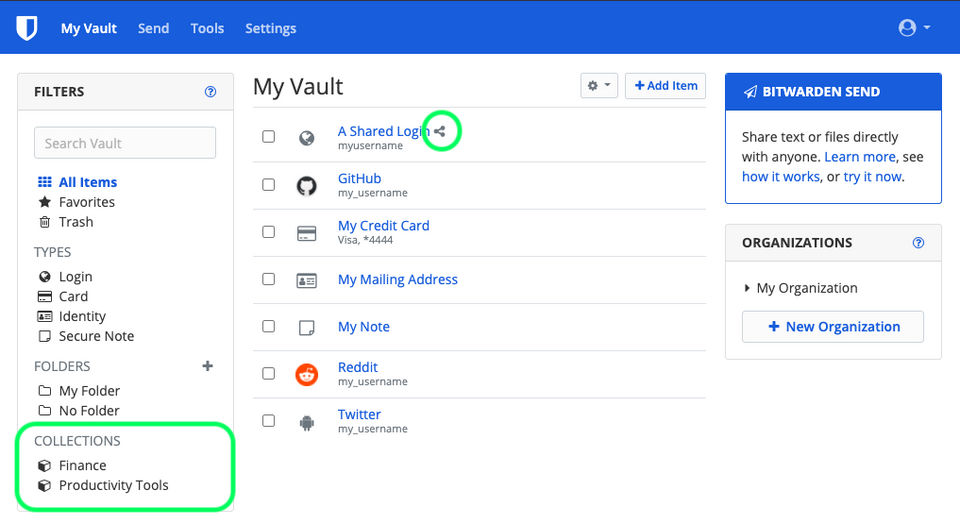Click the Identity type filter icon
The height and width of the screenshot is (525, 960).
[x=45, y=316]
